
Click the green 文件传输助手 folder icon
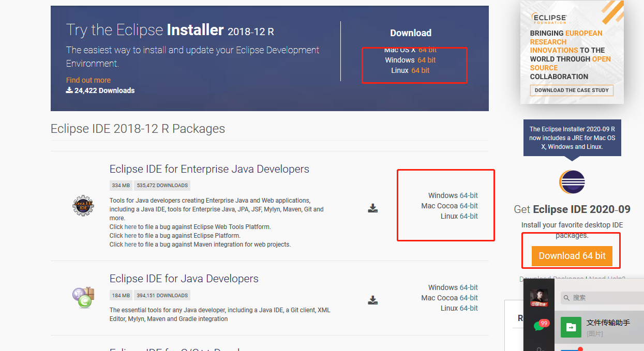[x=571, y=327]
